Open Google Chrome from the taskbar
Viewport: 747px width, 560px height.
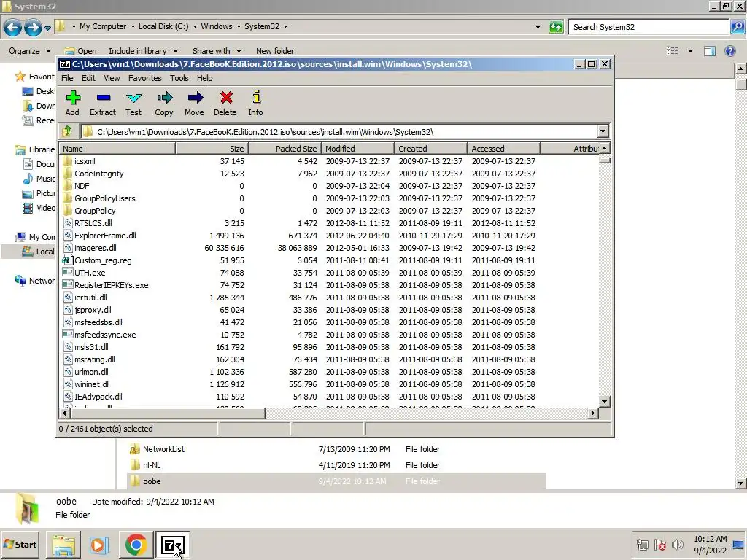136,545
